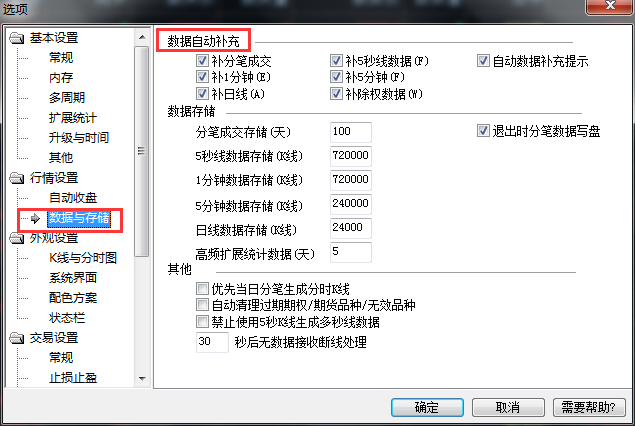The width and height of the screenshot is (635, 426).
Task: Click the 基本设置 folder icon
Action: click(x=17, y=38)
